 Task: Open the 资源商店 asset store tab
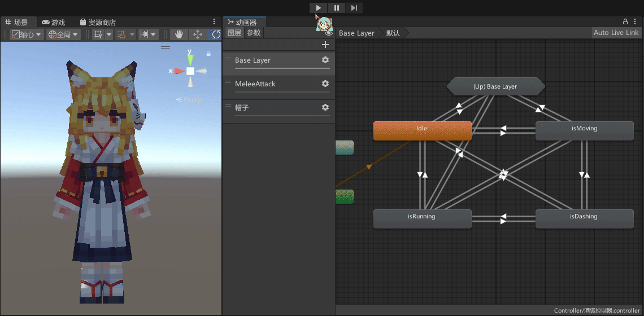point(98,22)
